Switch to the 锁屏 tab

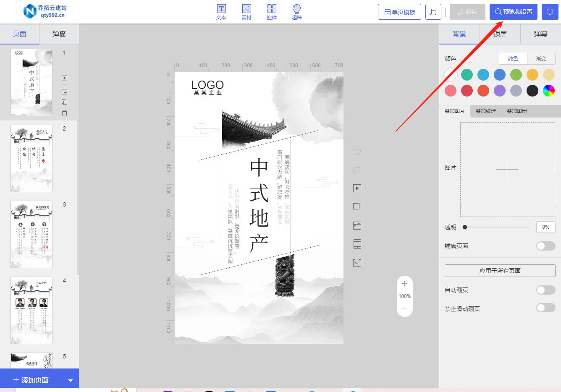click(x=500, y=34)
